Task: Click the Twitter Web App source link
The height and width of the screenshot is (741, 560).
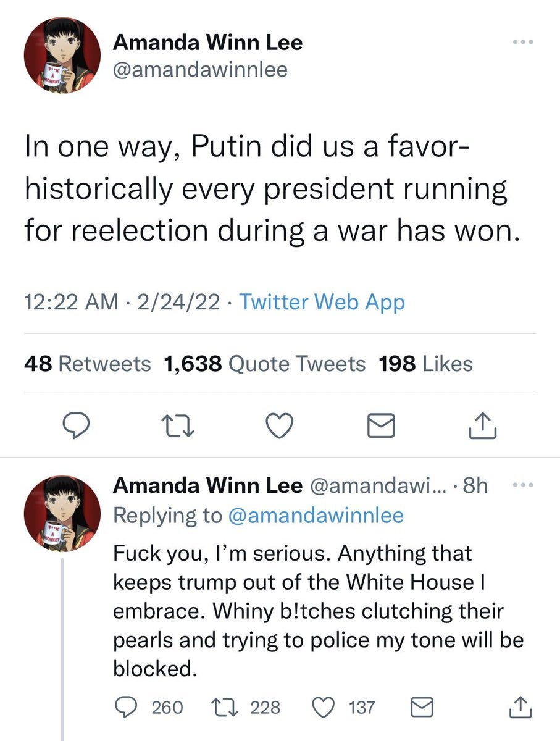Action: click(x=322, y=302)
